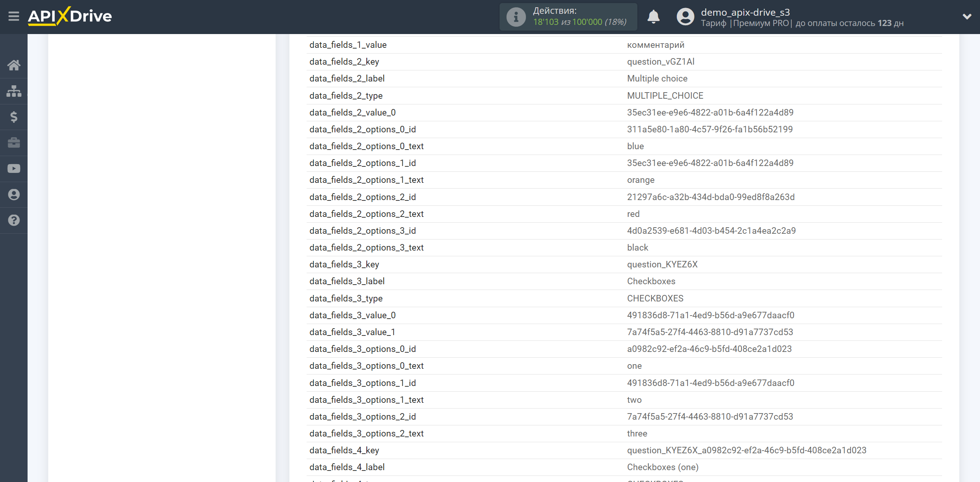
Task: Select the value a0982c92-ef2a-46c9-b5fd-408ce2a1d023
Action: [x=709, y=349]
